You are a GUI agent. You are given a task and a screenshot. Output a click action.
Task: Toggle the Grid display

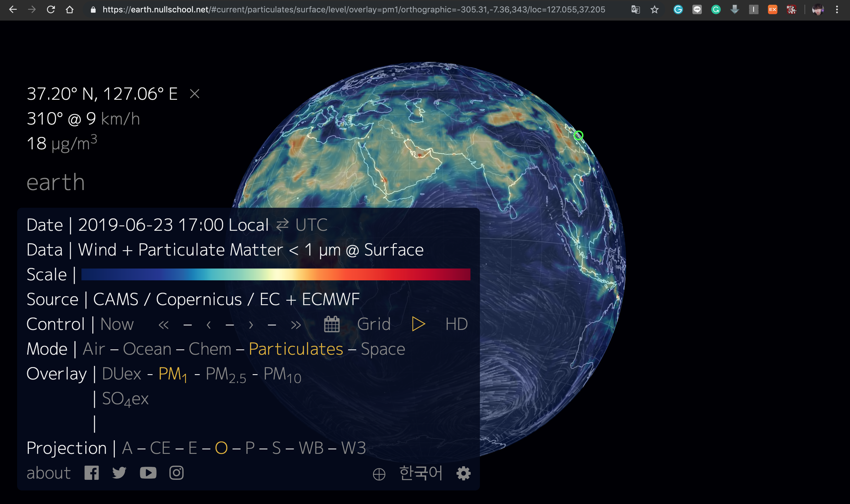374,324
